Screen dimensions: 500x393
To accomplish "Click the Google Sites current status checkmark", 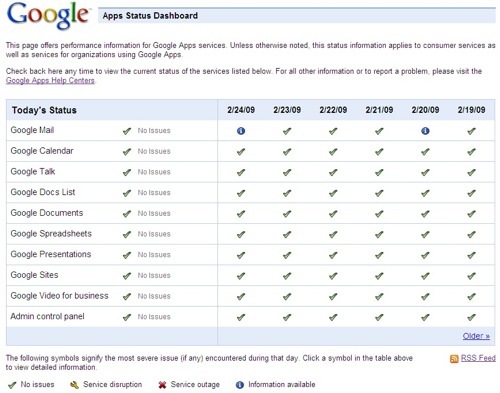I will click(127, 276).
